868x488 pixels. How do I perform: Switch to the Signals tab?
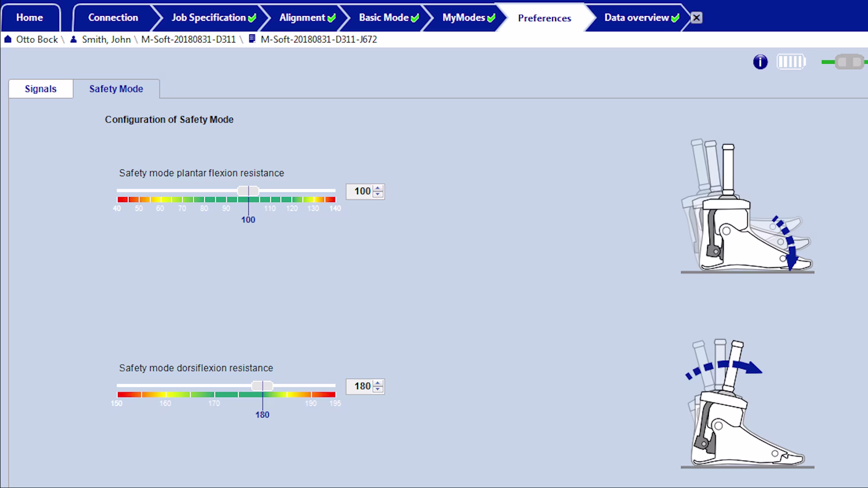(x=41, y=89)
